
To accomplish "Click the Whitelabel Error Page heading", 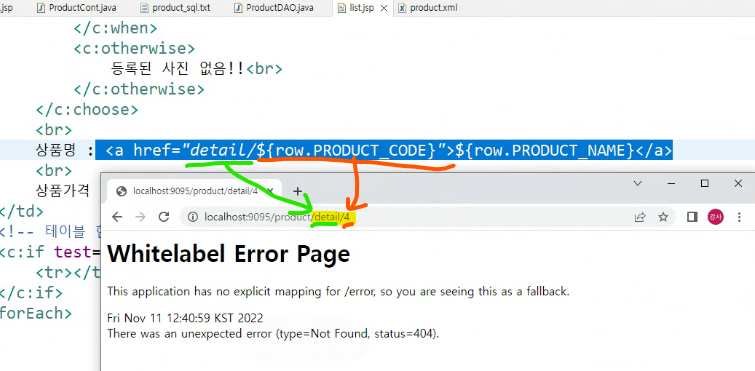I will coord(228,254).
